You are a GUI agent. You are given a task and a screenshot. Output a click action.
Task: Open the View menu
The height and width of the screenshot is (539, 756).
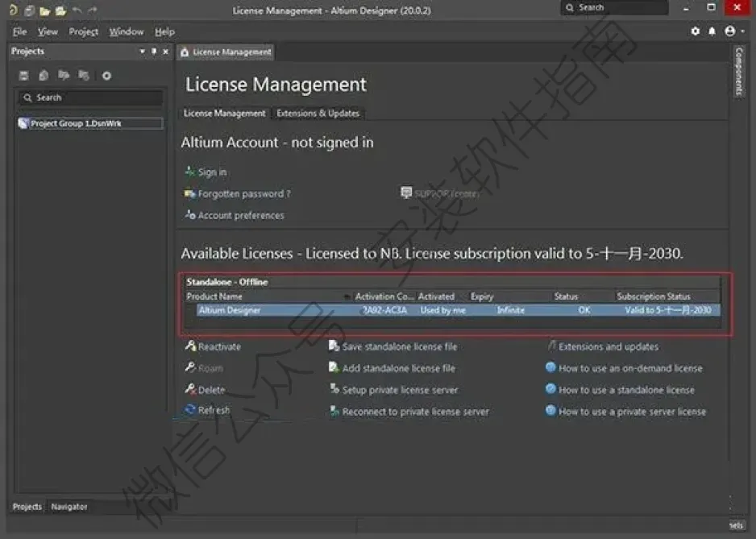[x=48, y=31]
